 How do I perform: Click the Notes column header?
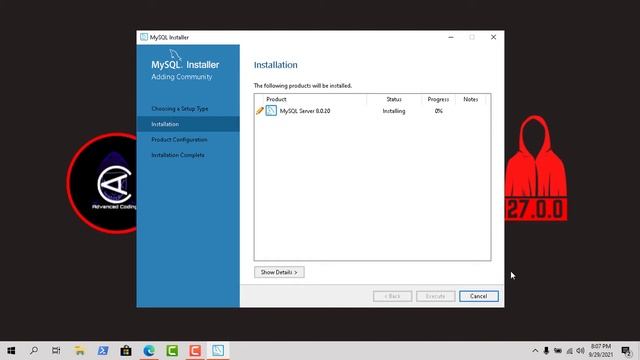click(x=471, y=99)
